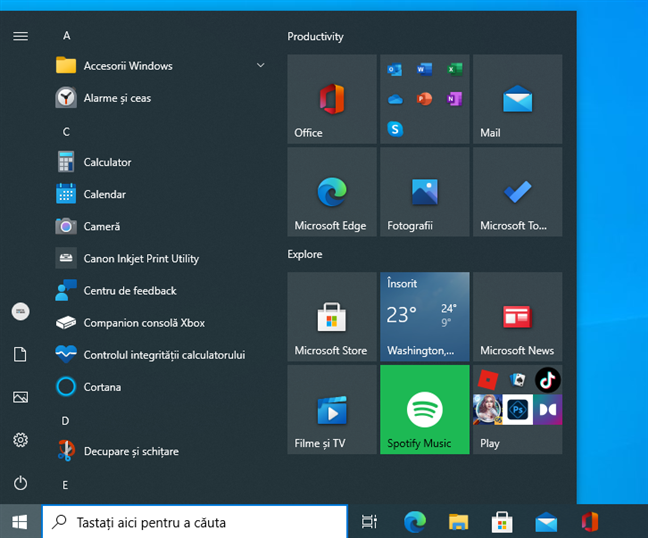The width and height of the screenshot is (648, 538).
Task: Open the Mail tile
Action: pos(517,99)
